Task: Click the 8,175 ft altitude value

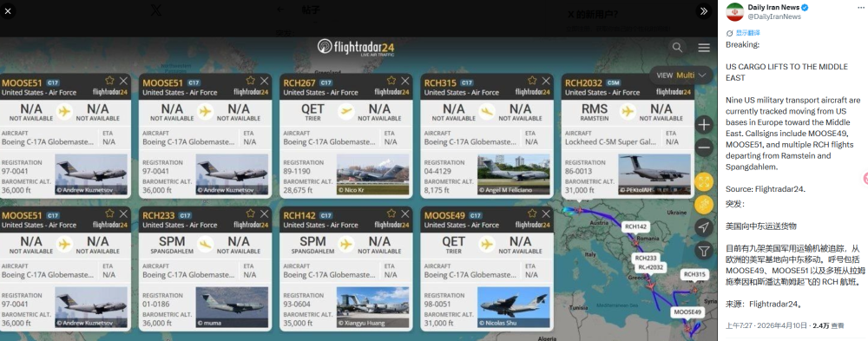Action: [437, 190]
